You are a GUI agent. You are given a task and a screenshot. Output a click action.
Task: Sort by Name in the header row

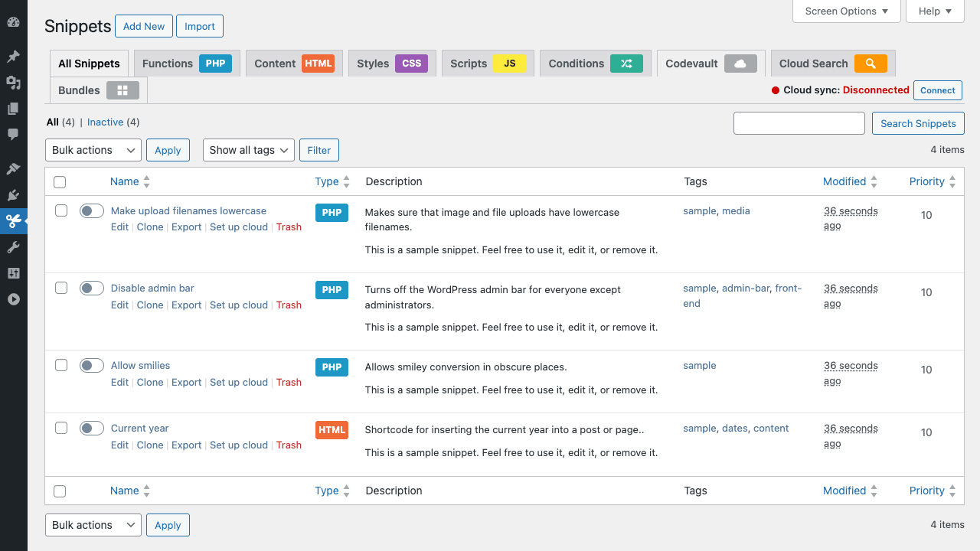point(130,181)
